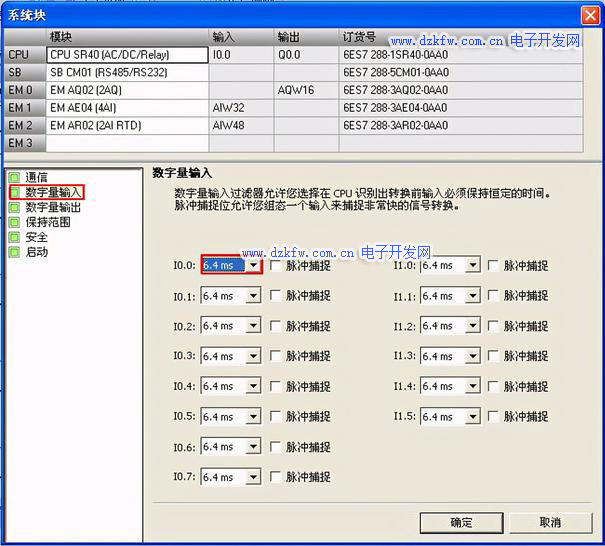Toggle 脉冲捕捉 checkbox for I0.3
The width and height of the screenshot is (605, 546).
click(x=275, y=356)
